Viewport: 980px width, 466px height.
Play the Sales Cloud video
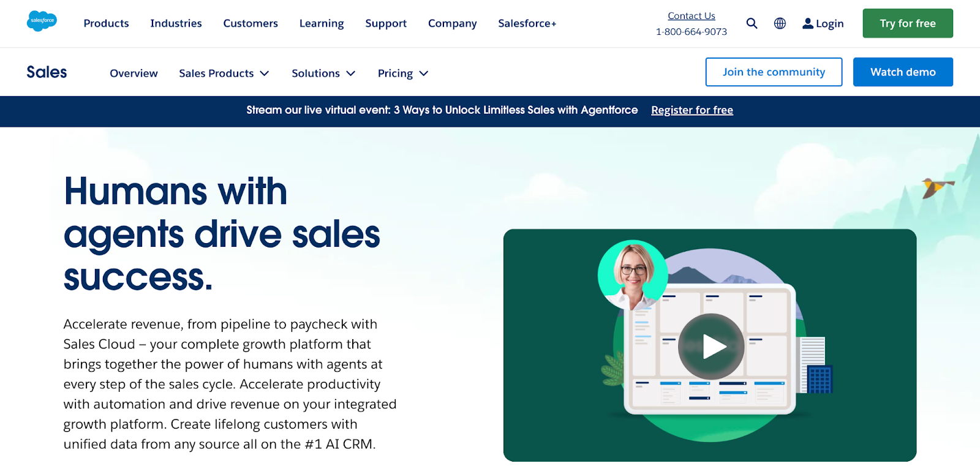pos(710,346)
